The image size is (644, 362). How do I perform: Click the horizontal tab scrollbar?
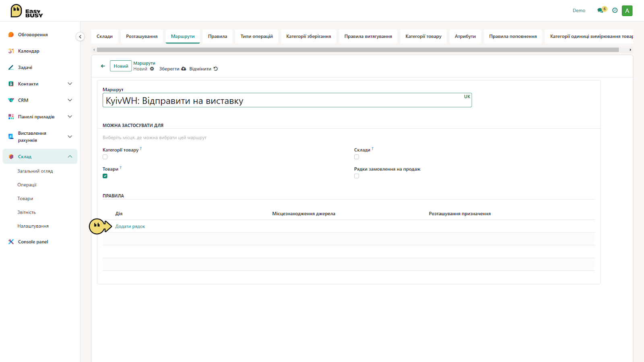(x=357, y=50)
